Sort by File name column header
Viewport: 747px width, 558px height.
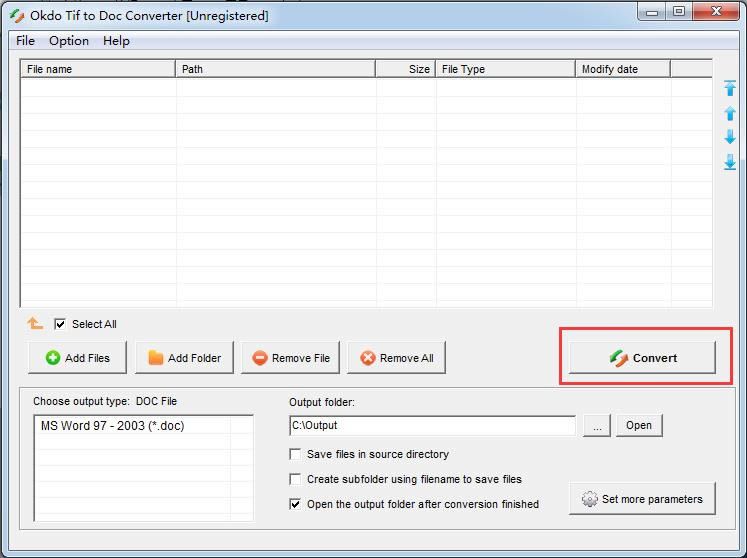(x=98, y=69)
